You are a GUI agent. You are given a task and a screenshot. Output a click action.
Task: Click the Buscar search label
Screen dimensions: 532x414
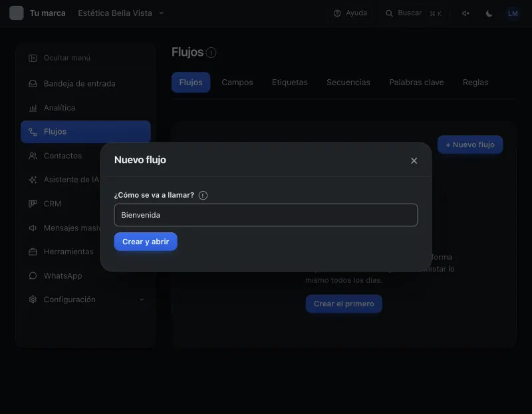point(410,13)
